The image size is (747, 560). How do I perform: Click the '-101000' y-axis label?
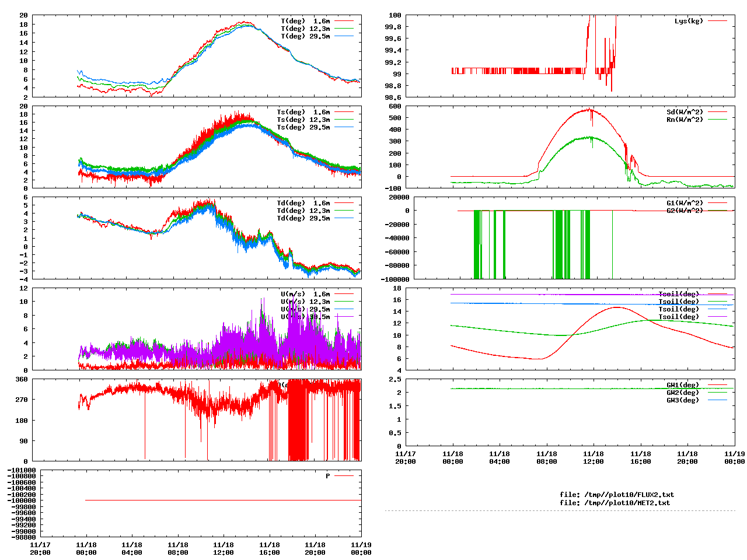(x=22, y=470)
